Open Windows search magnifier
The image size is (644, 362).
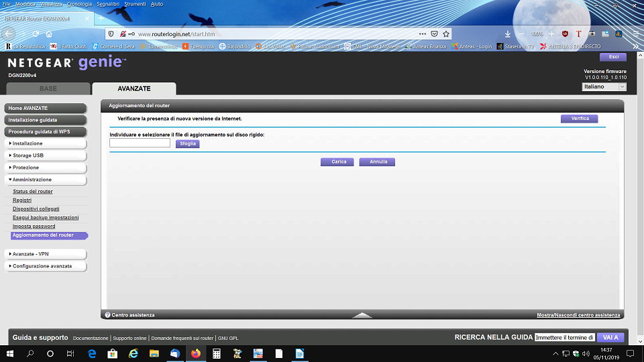coord(30,353)
